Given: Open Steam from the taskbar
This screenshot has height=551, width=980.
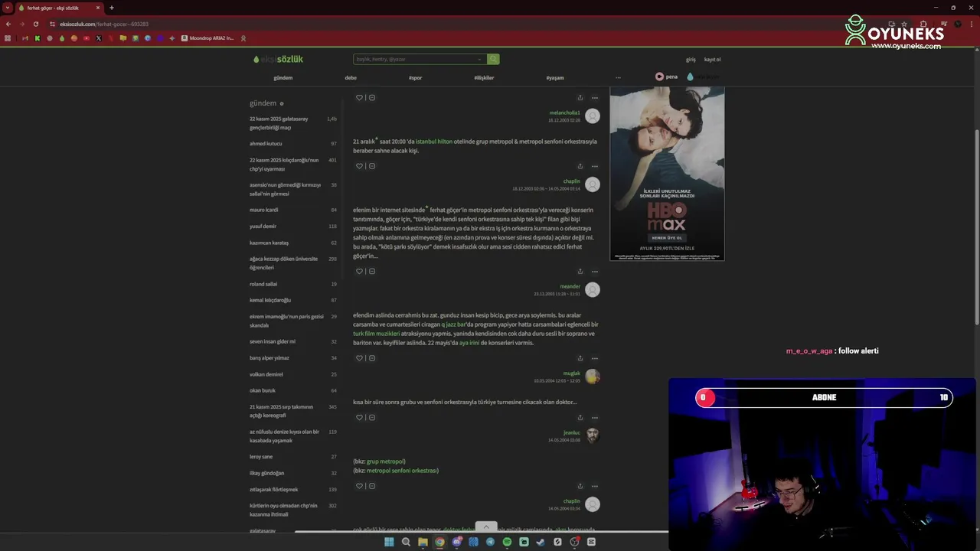Looking at the screenshot, I should click(x=541, y=542).
